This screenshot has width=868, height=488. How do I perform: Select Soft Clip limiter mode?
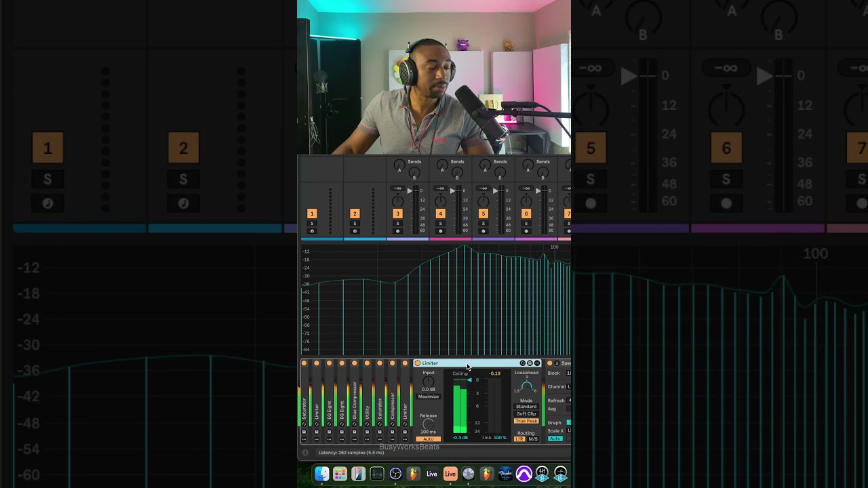(526, 413)
